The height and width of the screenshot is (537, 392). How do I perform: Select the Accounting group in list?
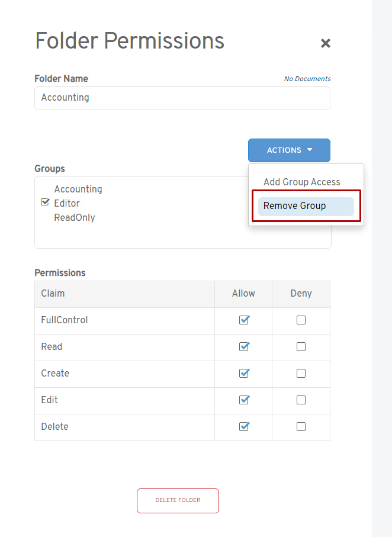click(78, 189)
